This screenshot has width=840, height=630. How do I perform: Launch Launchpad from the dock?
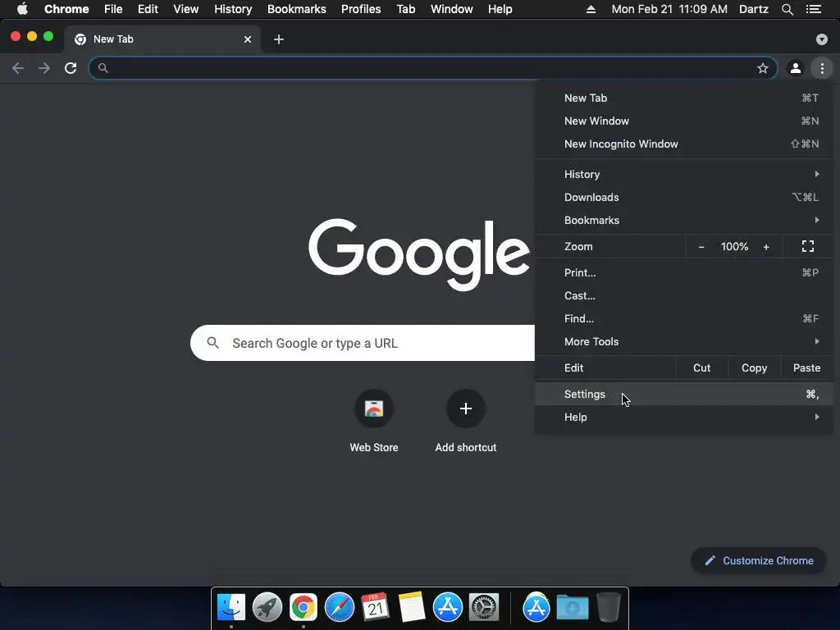click(x=267, y=608)
